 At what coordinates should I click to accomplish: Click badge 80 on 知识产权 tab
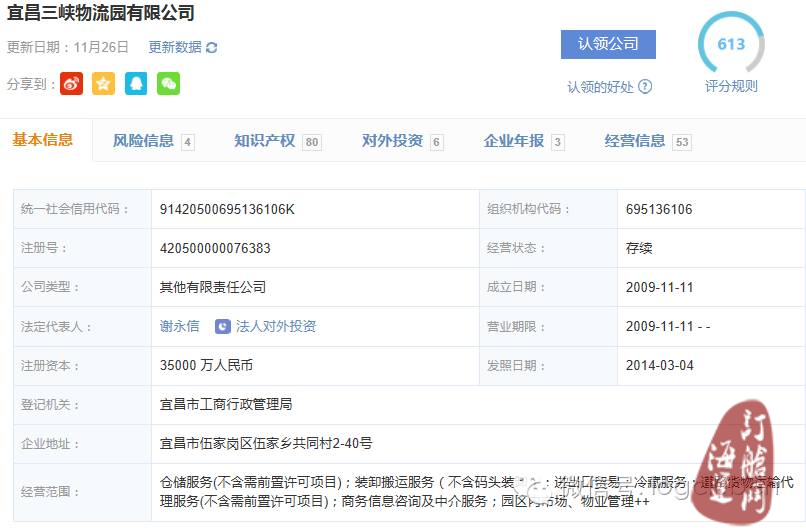click(312, 142)
